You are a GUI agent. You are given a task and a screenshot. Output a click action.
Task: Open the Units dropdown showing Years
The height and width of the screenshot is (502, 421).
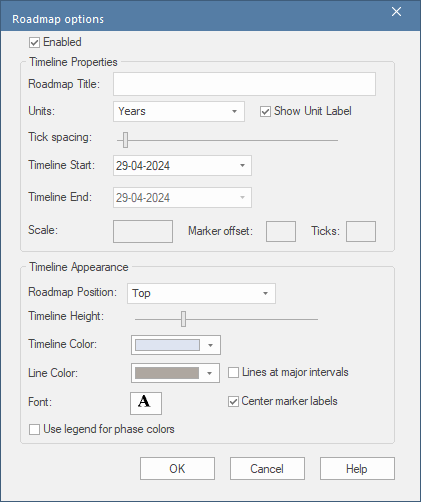[179, 111]
